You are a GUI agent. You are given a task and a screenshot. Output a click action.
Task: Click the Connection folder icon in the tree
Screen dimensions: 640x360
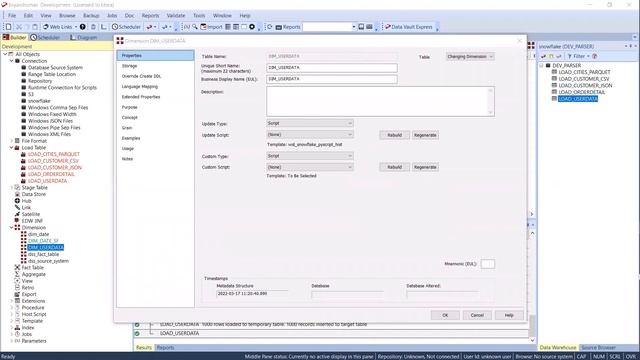(x=17, y=61)
